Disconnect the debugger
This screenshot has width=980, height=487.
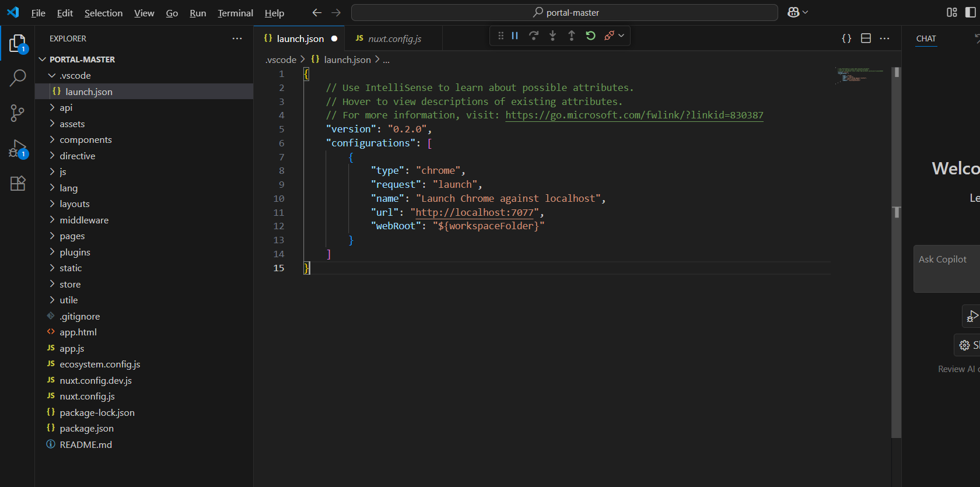pyautogui.click(x=609, y=36)
